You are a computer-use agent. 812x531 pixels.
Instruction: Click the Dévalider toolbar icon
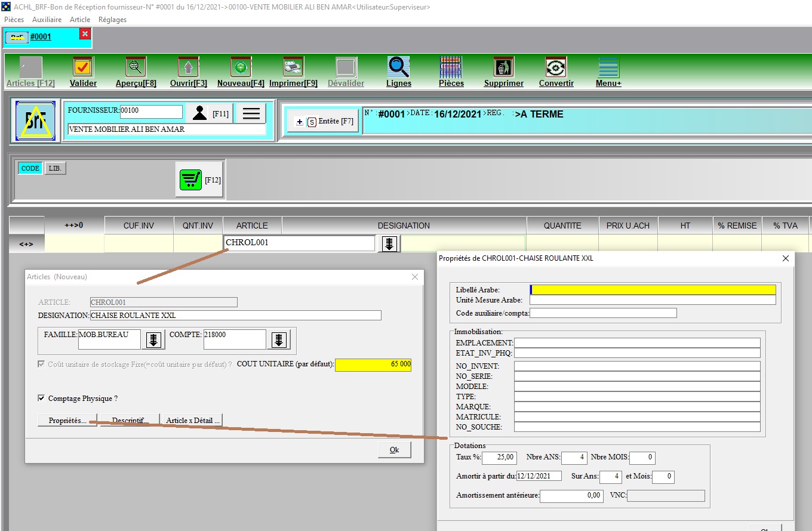click(346, 67)
